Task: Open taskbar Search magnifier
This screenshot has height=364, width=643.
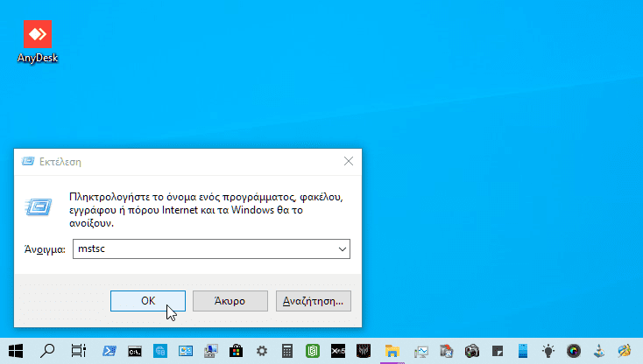Action: pyautogui.click(x=47, y=351)
